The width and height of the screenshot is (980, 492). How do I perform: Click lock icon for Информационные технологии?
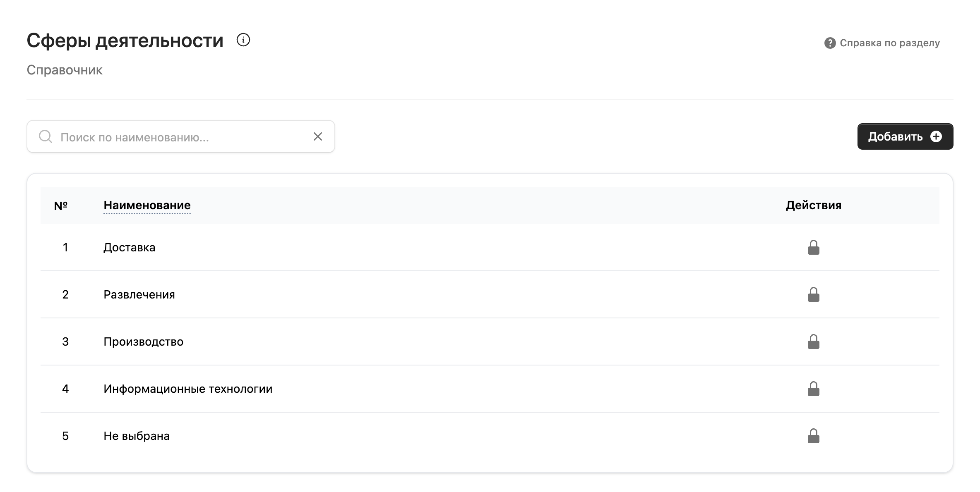(814, 389)
